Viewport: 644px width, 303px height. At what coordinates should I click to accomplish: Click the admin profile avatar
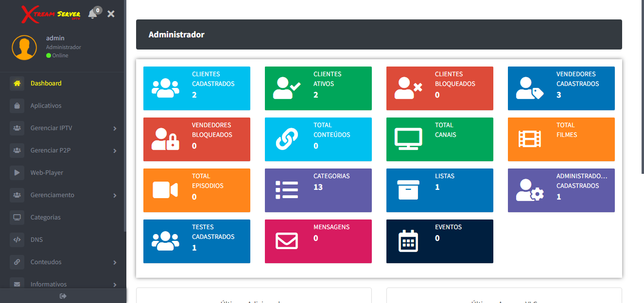(24, 48)
